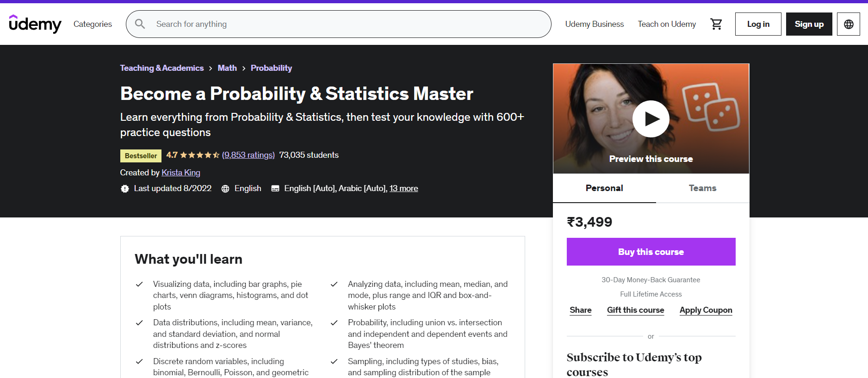
Task: Click the chevron after Teaching & Academics
Action: point(211,68)
